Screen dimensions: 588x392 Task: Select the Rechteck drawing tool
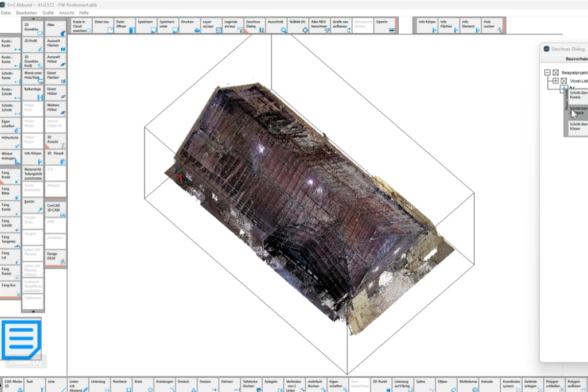point(121,385)
